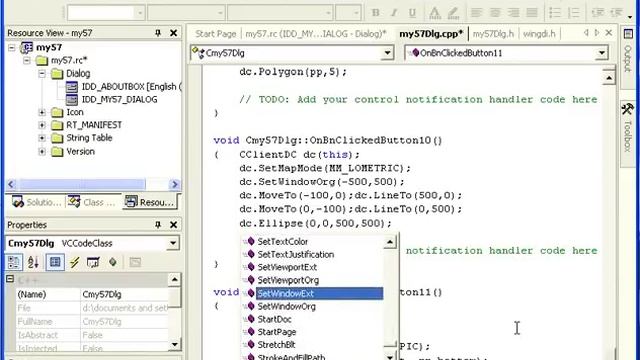Switch to the Start Page tab

pos(216,34)
